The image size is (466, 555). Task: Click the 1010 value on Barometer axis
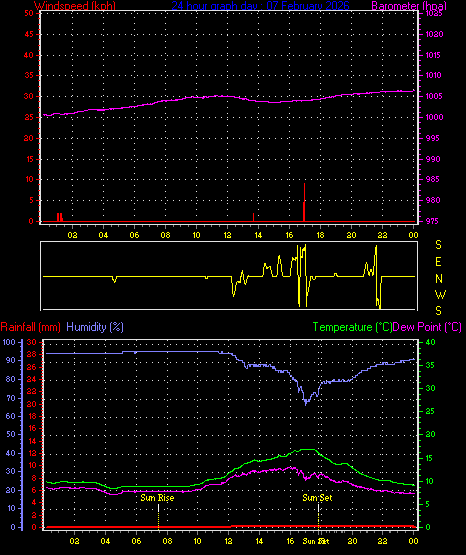coord(434,75)
